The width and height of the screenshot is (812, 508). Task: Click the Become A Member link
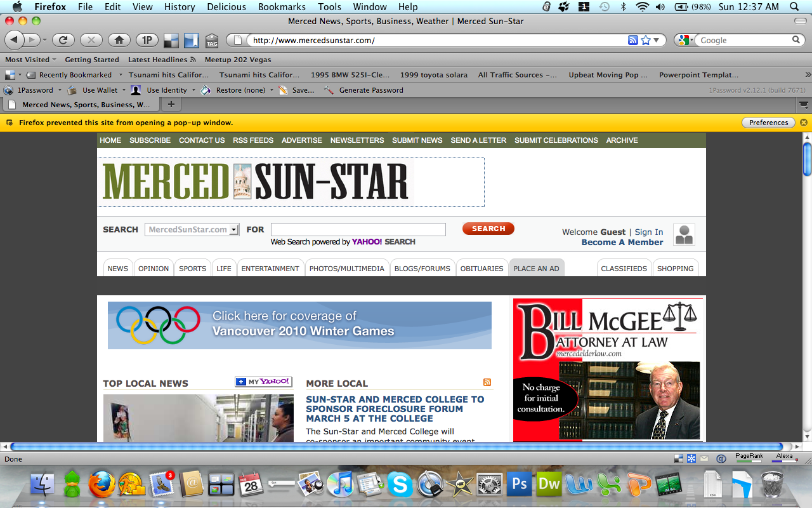tap(622, 242)
